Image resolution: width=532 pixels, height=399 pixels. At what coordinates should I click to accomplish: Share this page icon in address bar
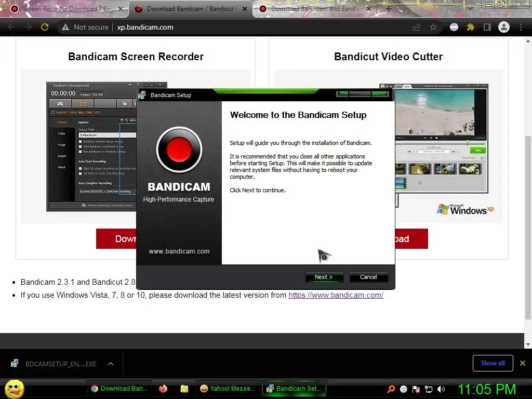[x=417, y=27]
